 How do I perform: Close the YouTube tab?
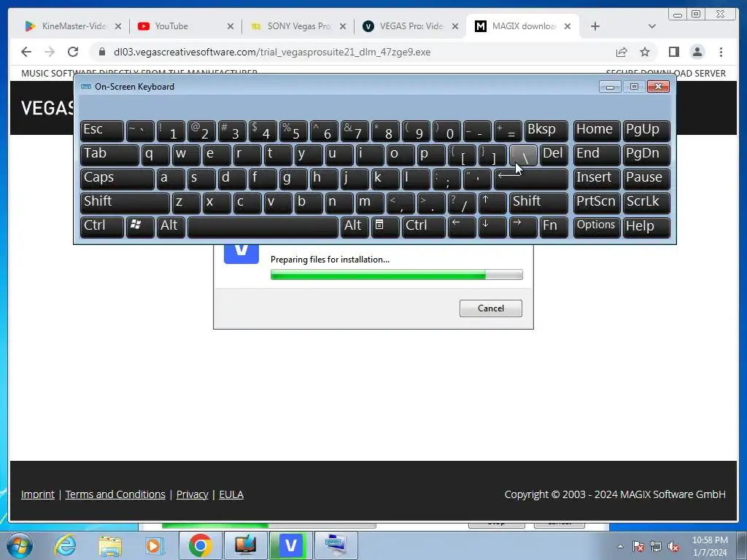point(231,26)
